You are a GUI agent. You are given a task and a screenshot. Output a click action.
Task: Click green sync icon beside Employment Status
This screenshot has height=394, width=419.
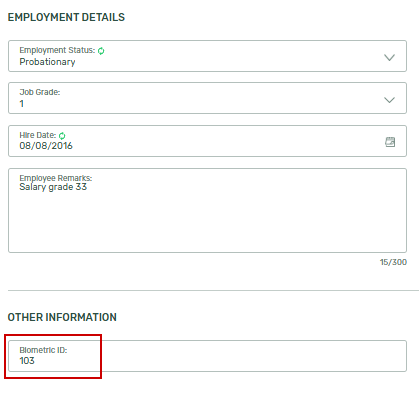(x=101, y=51)
